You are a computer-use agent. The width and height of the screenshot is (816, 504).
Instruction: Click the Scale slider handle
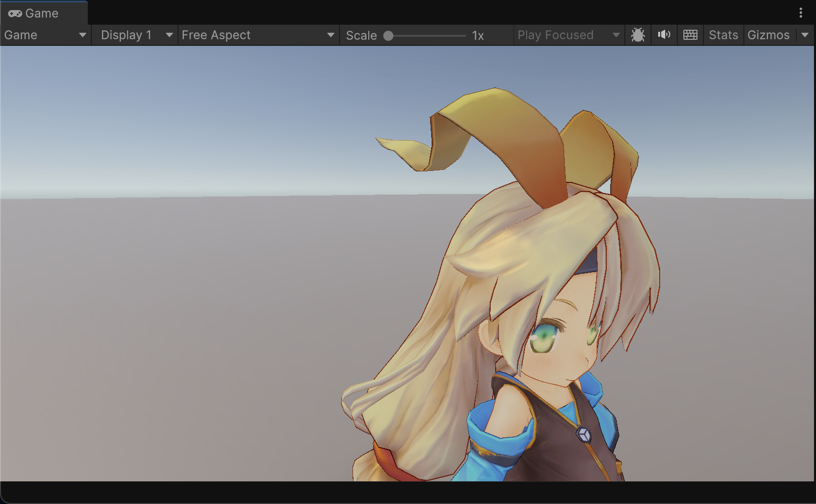click(x=388, y=35)
